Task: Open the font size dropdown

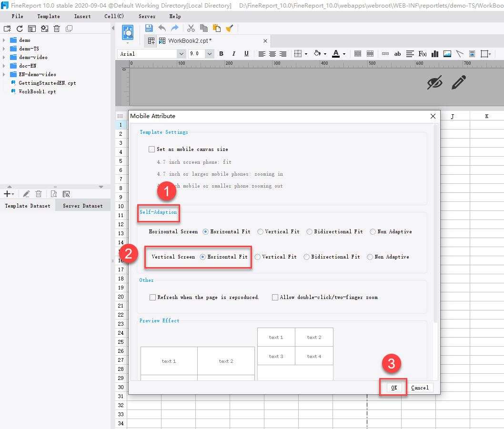Action: [x=209, y=53]
